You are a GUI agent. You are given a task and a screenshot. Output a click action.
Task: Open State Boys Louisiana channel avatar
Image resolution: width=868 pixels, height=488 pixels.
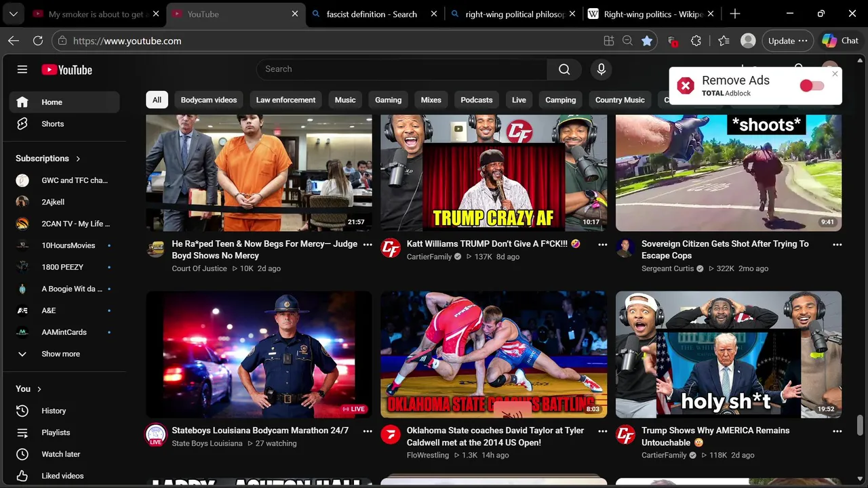pos(156,434)
